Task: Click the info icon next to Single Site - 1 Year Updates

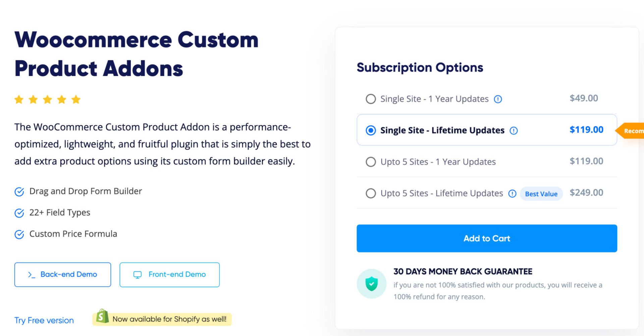Action: pyautogui.click(x=498, y=99)
